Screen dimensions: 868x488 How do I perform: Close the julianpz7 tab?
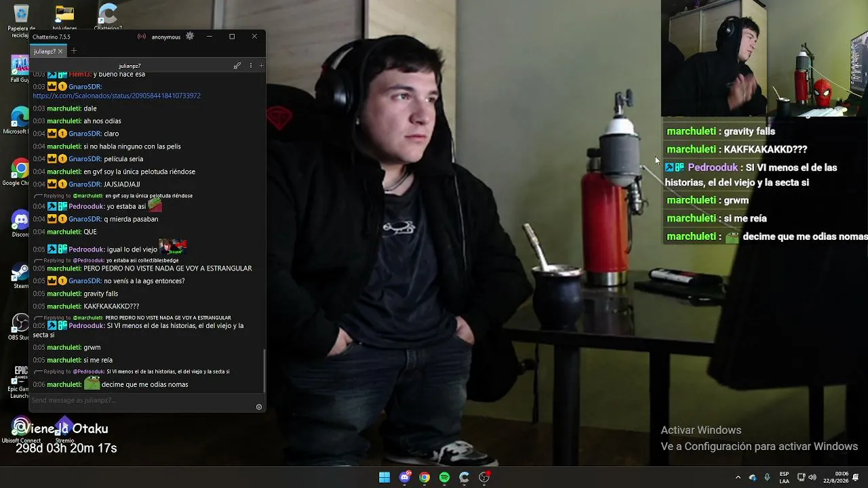60,52
